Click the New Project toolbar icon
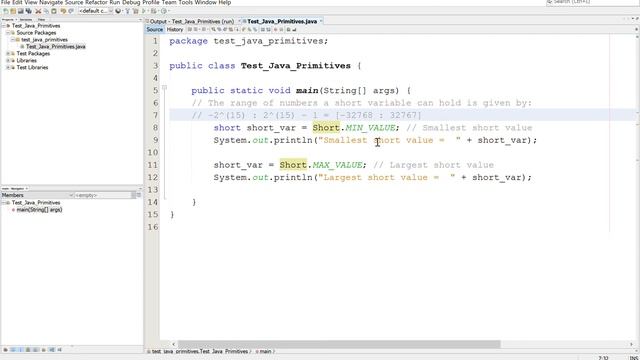Image resolution: width=640 pixels, height=360 pixels. 13,11
